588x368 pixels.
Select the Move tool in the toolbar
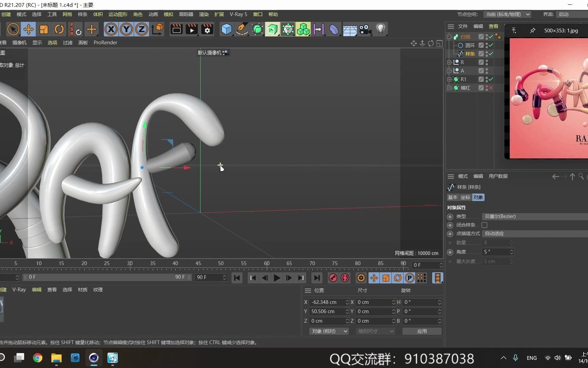29,29
